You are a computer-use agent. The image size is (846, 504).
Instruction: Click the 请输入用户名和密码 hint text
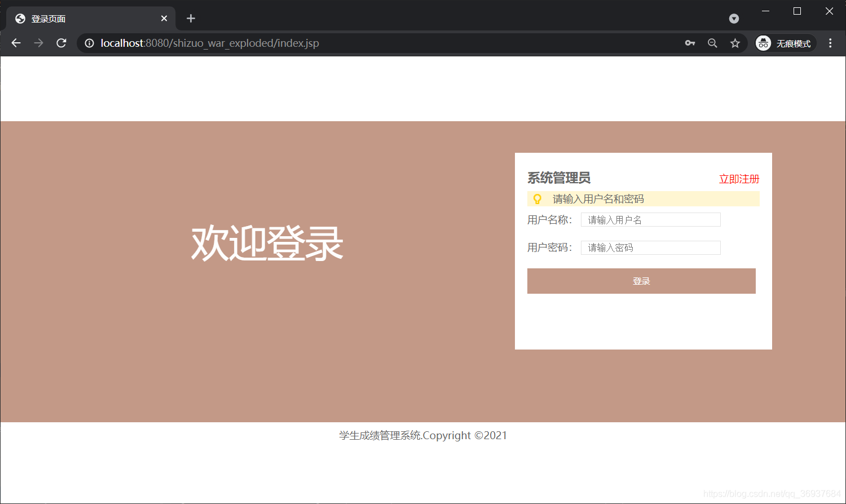(598, 199)
